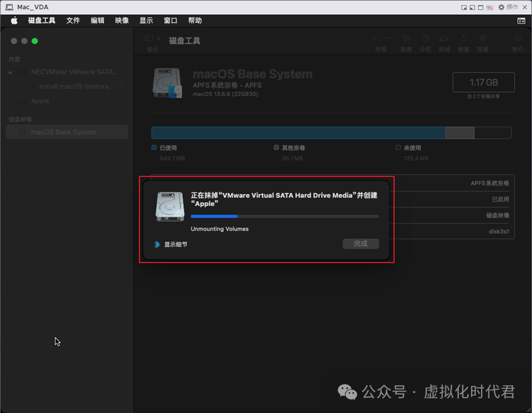Click the Mac_VDA monitor icon in title bar
The width and height of the screenshot is (532, 413).
pyautogui.click(x=9, y=7)
